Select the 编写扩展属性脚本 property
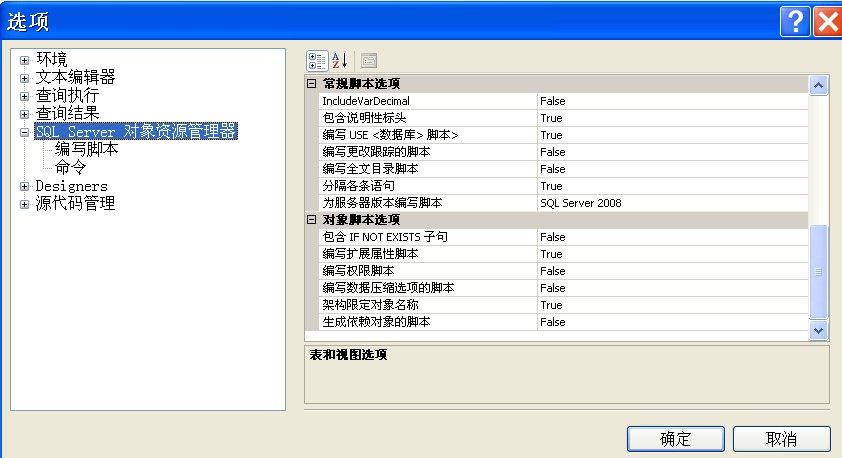 (564, 254)
